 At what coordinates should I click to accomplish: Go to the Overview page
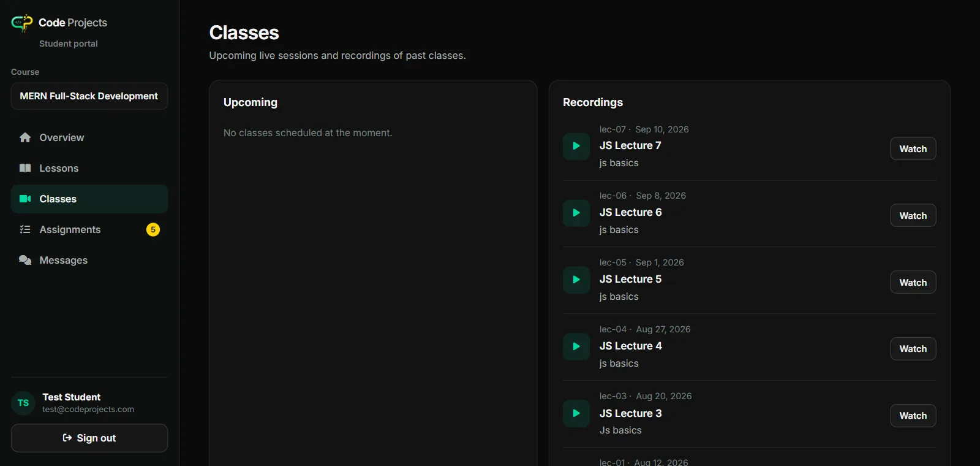(89, 137)
